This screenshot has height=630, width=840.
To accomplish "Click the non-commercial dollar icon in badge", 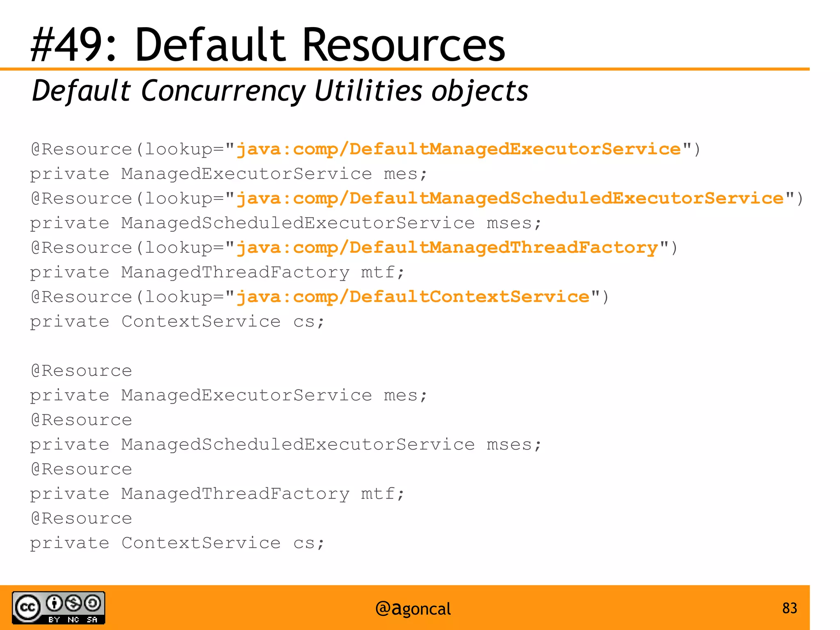I will [73, 603].
